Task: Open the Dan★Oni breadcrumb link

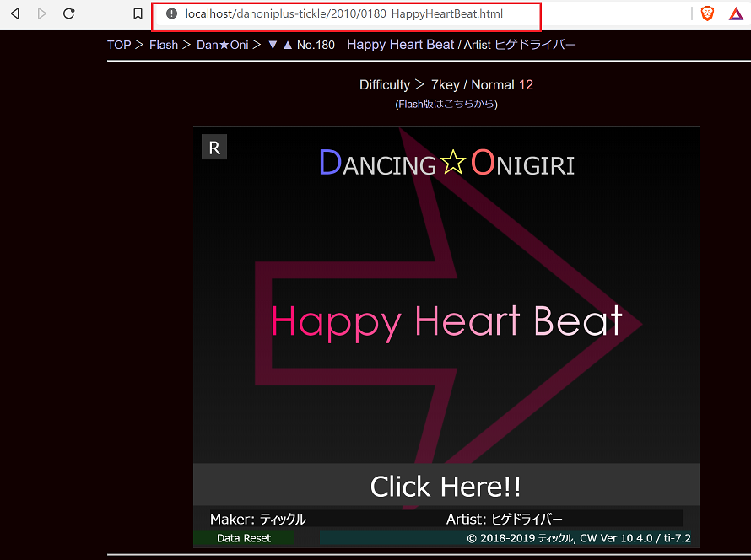Action: [x=223, y=45]
